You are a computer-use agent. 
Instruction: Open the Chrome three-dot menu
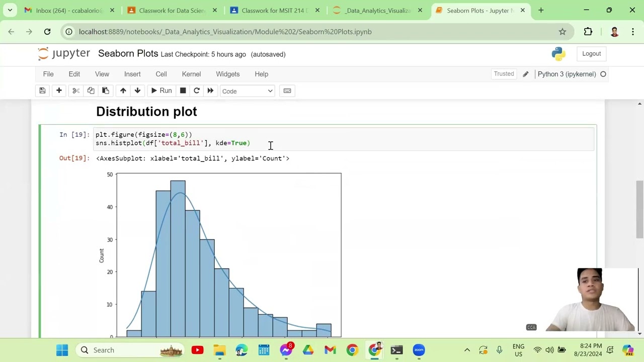[633, 32]
